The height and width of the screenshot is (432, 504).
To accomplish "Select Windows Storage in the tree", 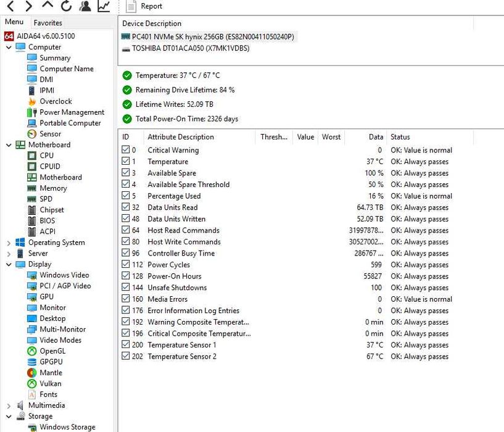I will tap(67, 427).
